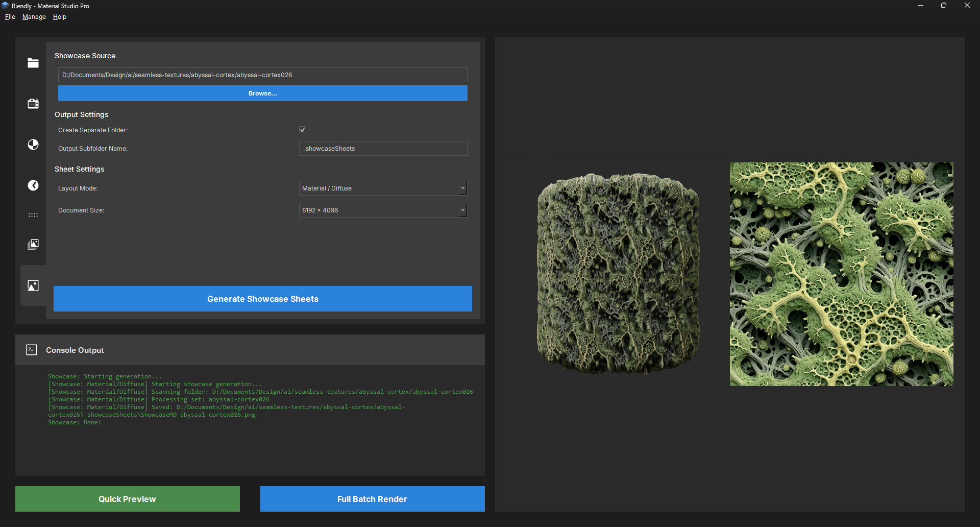This screenshot has height=527, width=980.
Task: Click the 'Processing set: abyssal-cortex026' log line
Action: [159, 399]
